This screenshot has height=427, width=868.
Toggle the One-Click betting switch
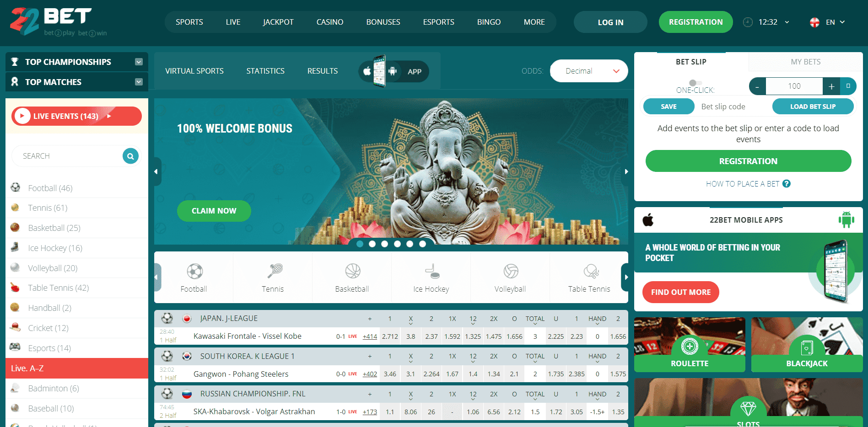[695, 83]
